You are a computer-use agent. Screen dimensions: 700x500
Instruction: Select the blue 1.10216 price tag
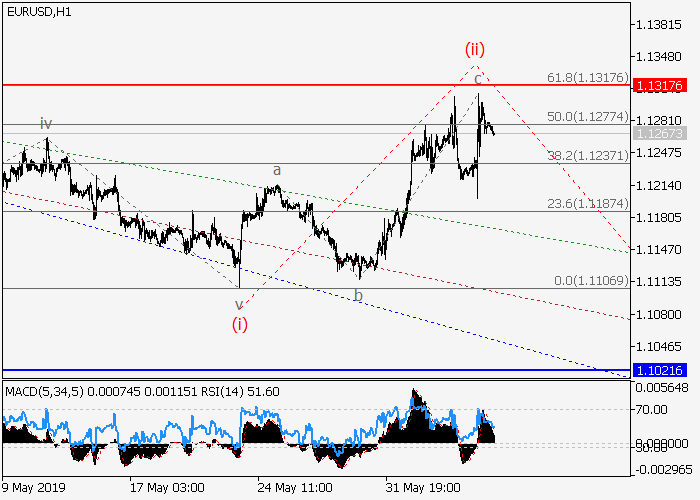coord(659,370)
